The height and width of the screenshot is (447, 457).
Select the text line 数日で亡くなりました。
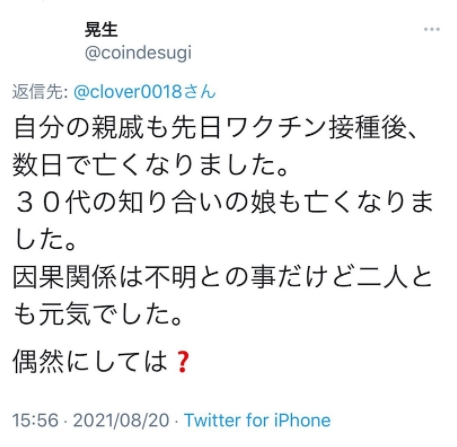(151, 165)
